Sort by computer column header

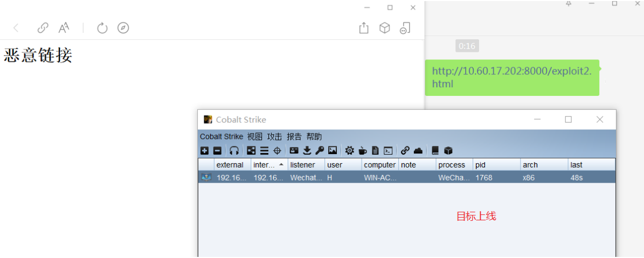coord(380,164)
